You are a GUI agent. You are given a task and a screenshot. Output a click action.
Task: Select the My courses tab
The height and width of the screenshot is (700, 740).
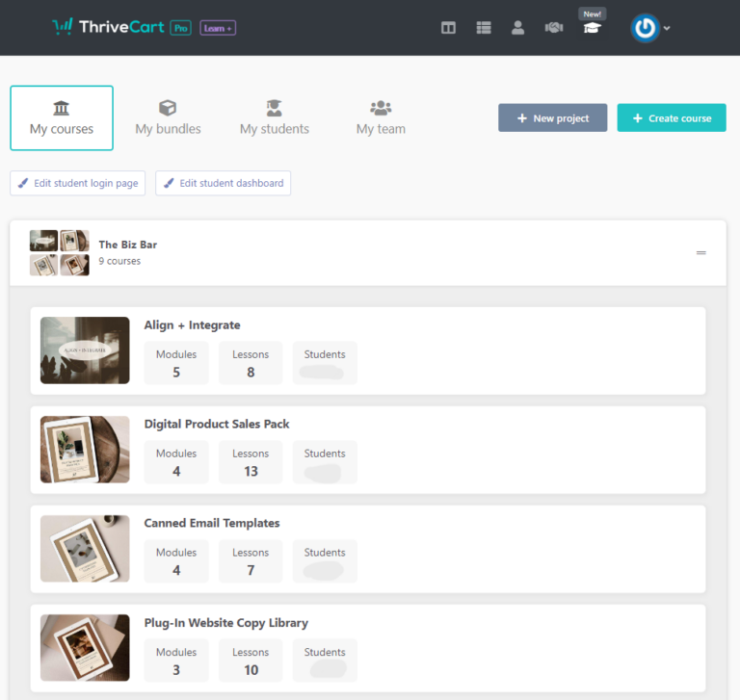point(62,117)
